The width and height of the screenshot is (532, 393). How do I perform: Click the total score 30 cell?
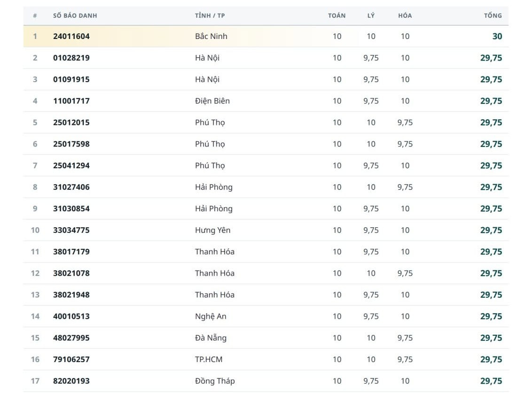[x=497, y=36]
